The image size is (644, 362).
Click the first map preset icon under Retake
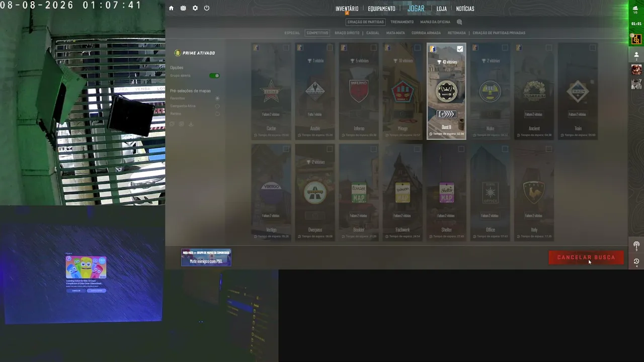(172, 124)
